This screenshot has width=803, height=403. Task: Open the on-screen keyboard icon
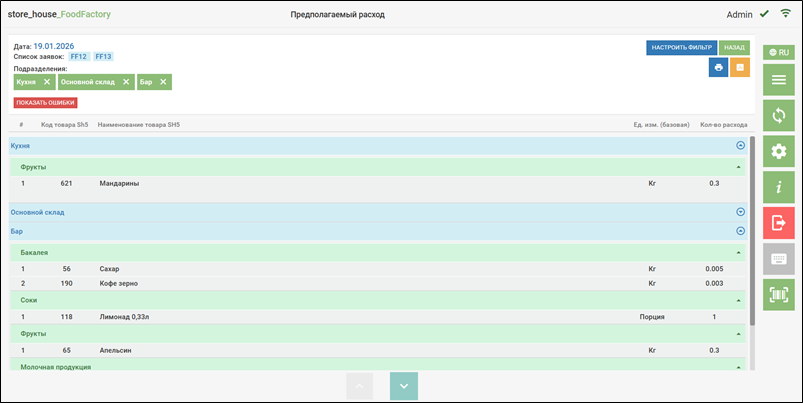click(778, 259)
